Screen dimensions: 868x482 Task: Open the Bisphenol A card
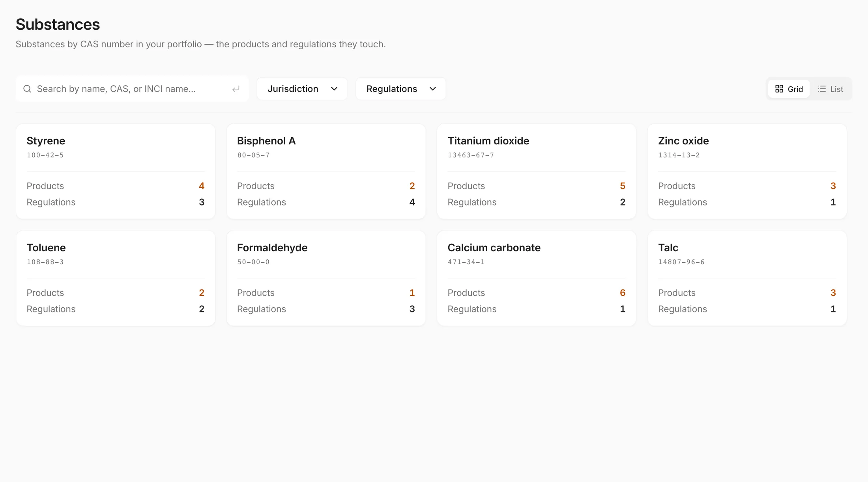pos(326,171)
